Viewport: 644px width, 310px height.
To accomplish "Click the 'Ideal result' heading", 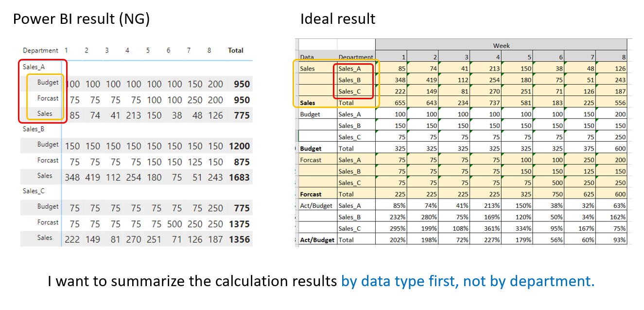I will (x=338, y=19).
